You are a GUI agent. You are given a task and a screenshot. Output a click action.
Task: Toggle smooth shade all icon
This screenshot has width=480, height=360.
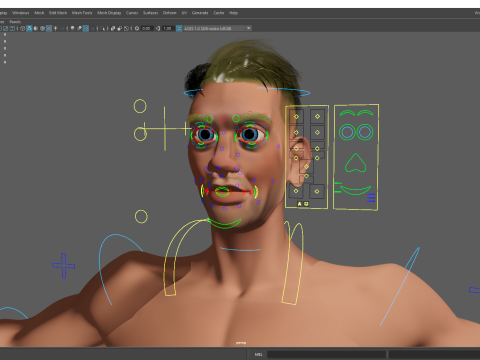click(x=29, y=28)
